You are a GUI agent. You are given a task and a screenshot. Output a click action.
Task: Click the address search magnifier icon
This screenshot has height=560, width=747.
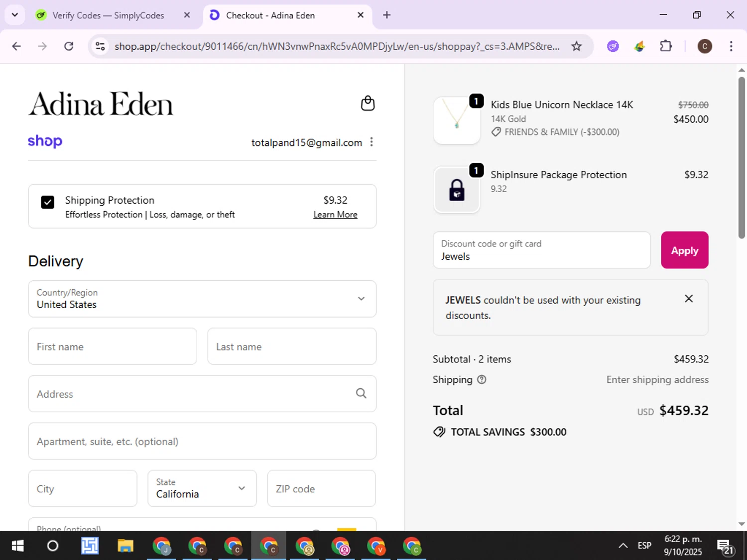pyautogui.click(x=361, y=394)
